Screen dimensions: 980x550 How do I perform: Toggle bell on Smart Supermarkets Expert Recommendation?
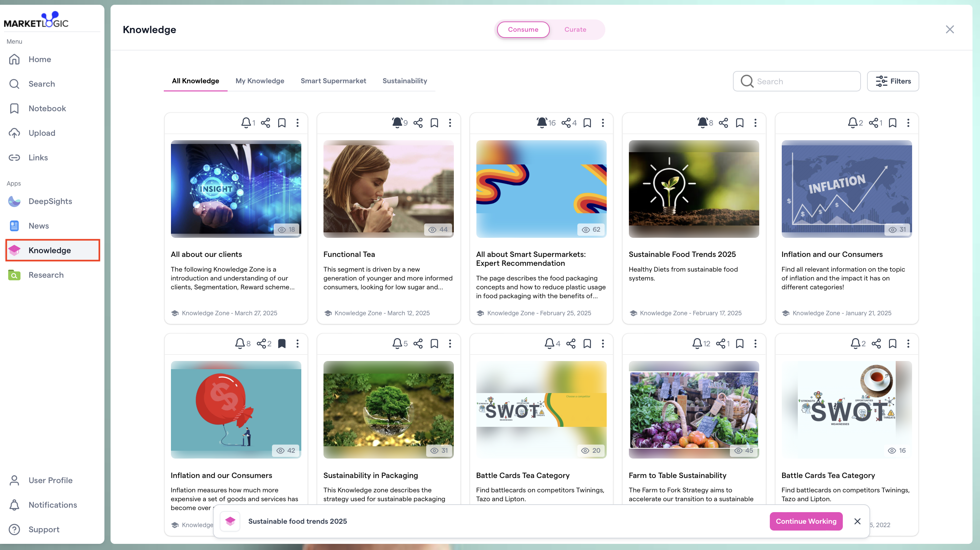(x=542, y=122)
